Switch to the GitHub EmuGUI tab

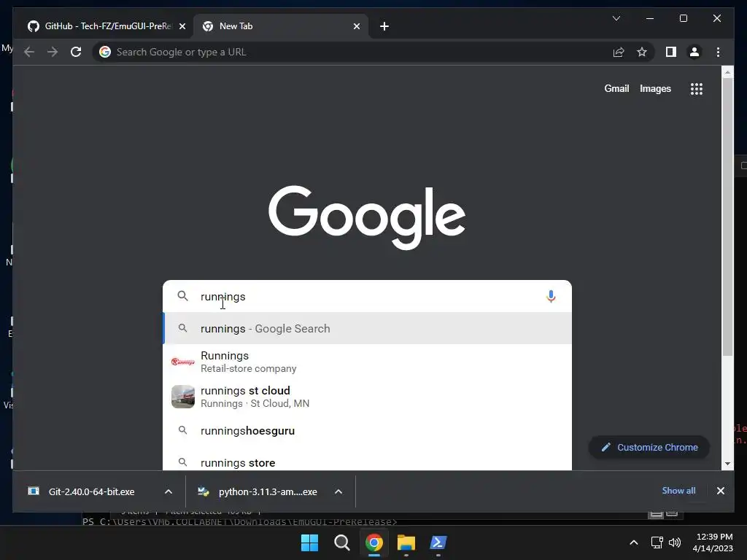101,26
